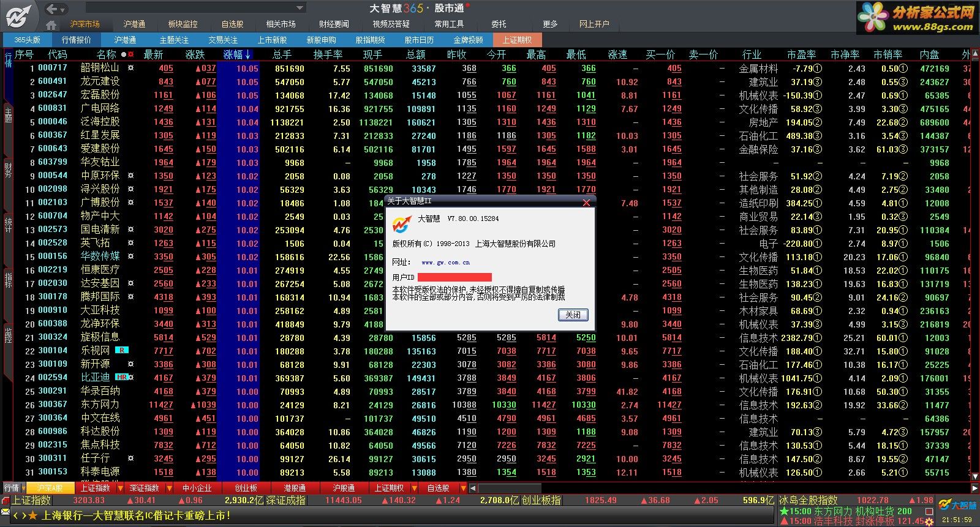
Task: Select the stock name 腾邦国际
Action: click(x=100, y=297)
